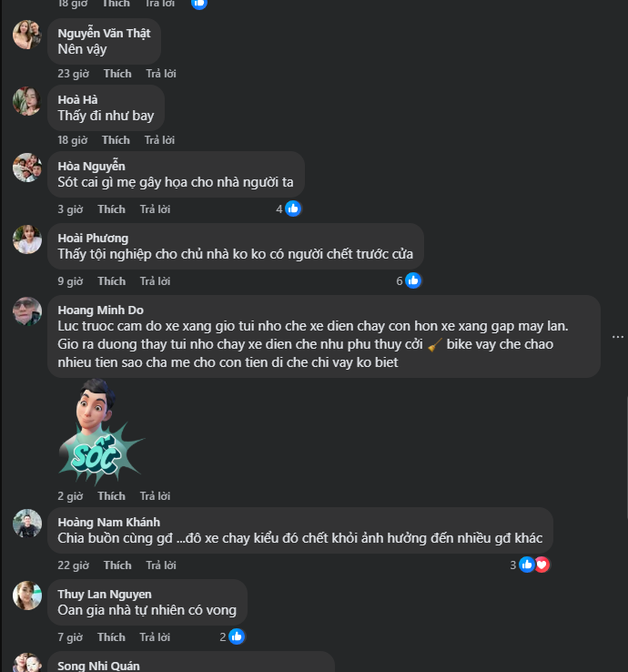Click heart reaction on Hoàng Nam Khánh's comment
The image size is (628, 672).
coord(542,565)
